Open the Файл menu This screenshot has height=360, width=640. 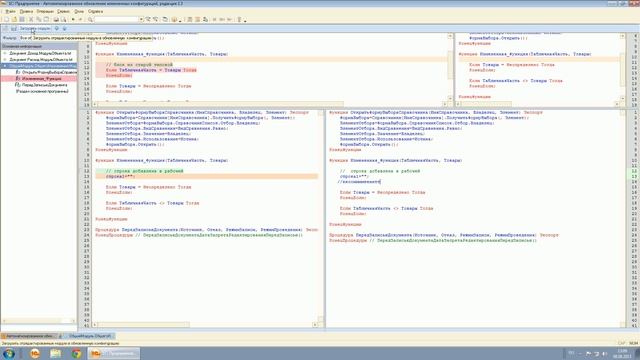coord(10,11)
